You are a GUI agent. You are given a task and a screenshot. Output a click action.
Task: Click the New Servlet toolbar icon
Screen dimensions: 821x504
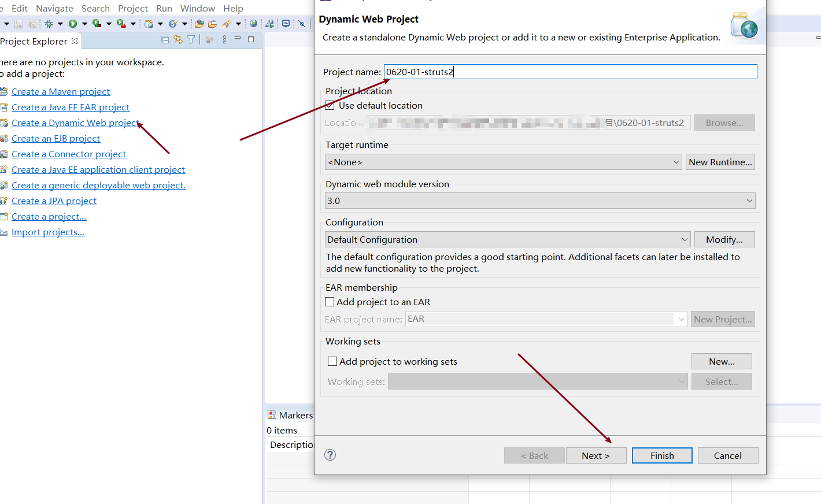point(173,24)
